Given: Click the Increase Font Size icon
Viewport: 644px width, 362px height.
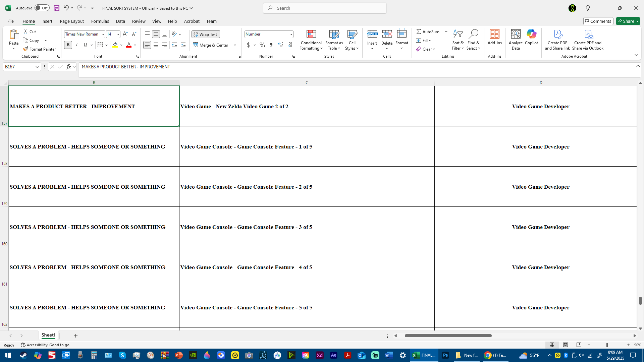Looking at the screenshot, I should click(x=125, y=34).
